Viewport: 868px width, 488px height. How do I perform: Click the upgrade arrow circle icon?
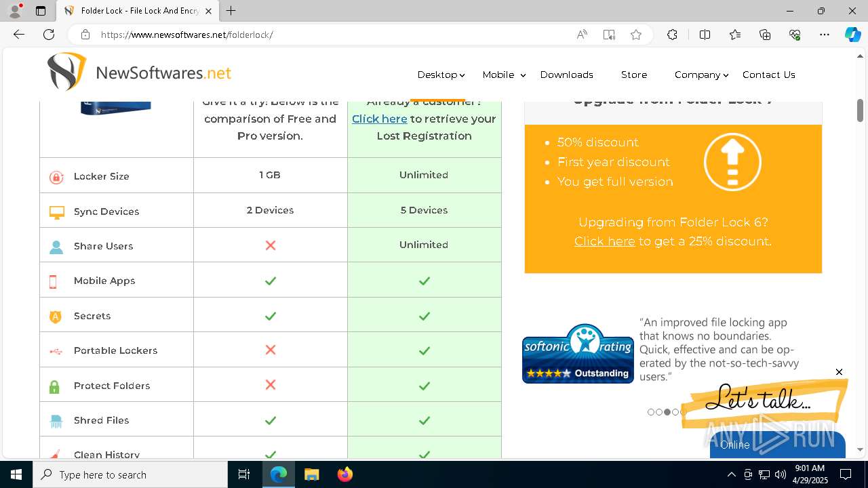pos(732,162)
